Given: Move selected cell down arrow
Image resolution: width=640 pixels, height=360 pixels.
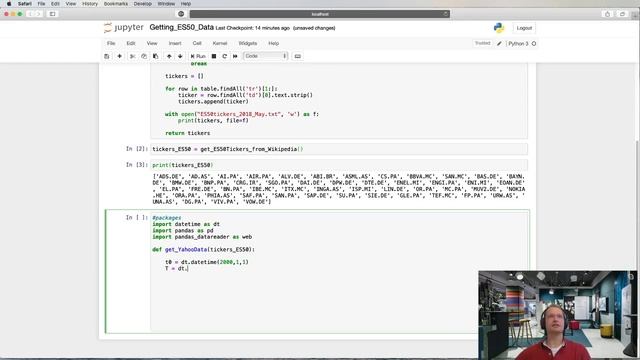Looking at the screenshot, I should [x=180, y=56].
